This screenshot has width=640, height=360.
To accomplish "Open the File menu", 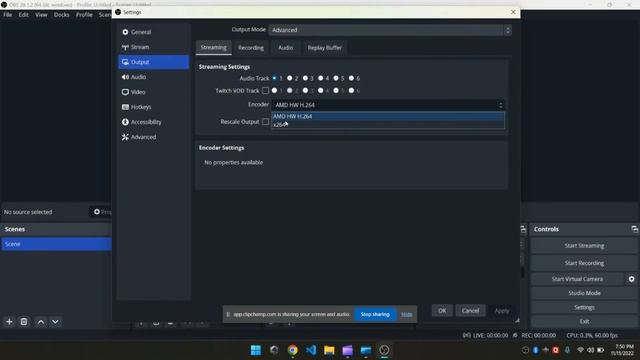I will 8,15.
